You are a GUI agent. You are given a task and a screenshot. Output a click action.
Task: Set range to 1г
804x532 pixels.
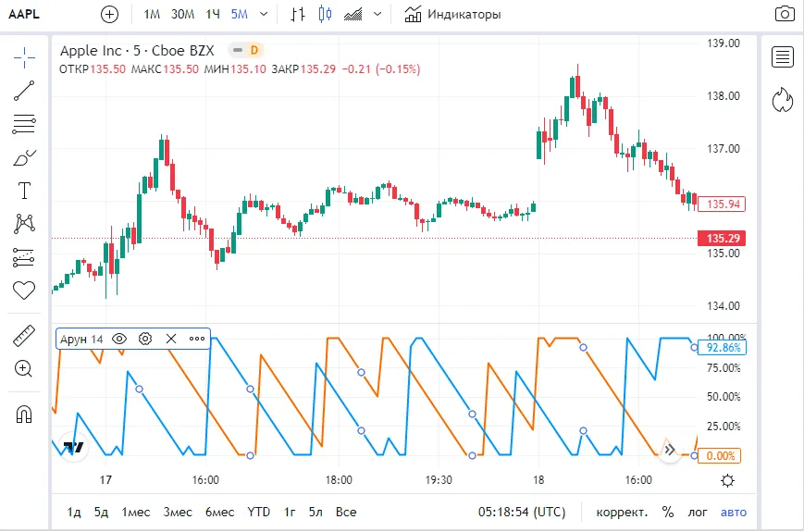tap(290, 512)
